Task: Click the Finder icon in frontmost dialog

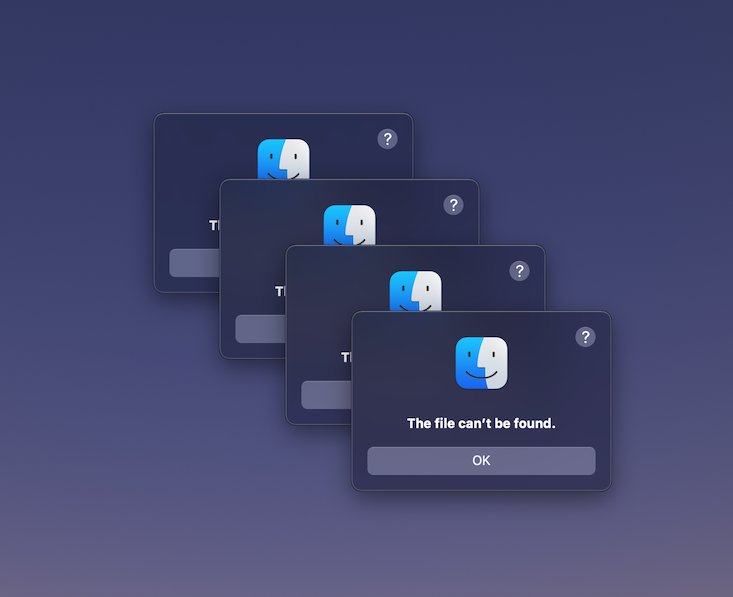Action: click(481, 363)
